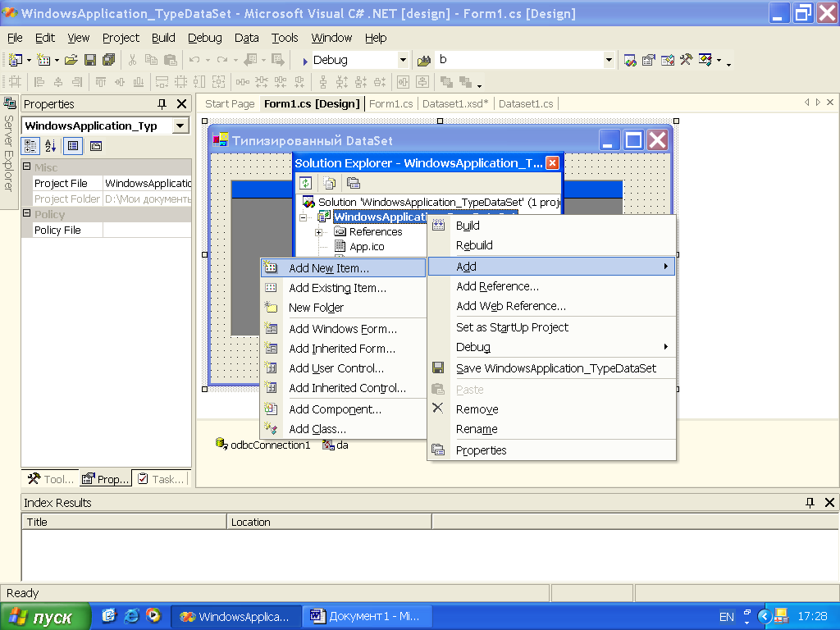Click the Alphabetic sort icon in Properties panel
840x630 pixels.
51,146
